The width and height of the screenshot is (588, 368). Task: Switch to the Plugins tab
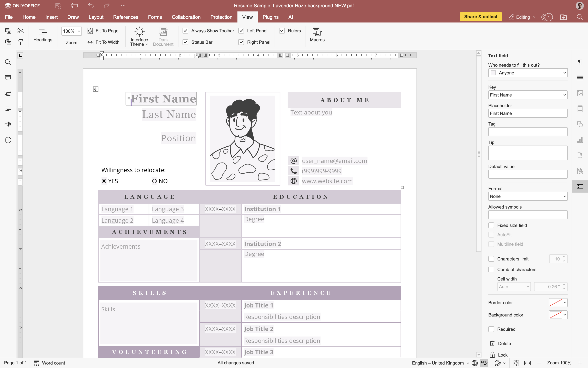(271, 17)
